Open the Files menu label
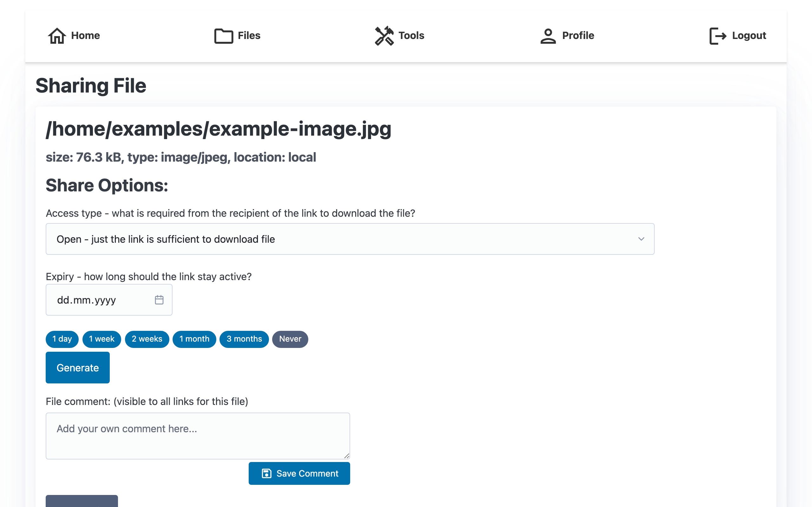Viewport: 812px width, 507px height. (x=249, y=35)
